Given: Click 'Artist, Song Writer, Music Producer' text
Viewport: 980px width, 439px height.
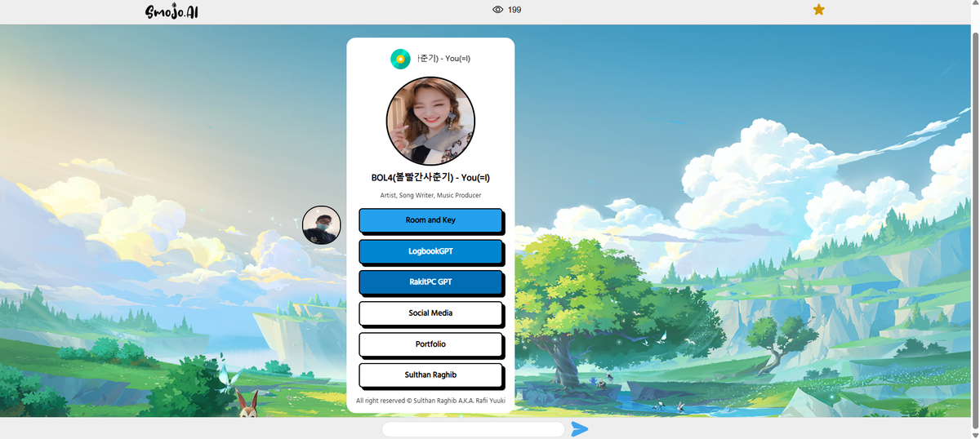Looking at the screenshot, I should click(430, 196).
